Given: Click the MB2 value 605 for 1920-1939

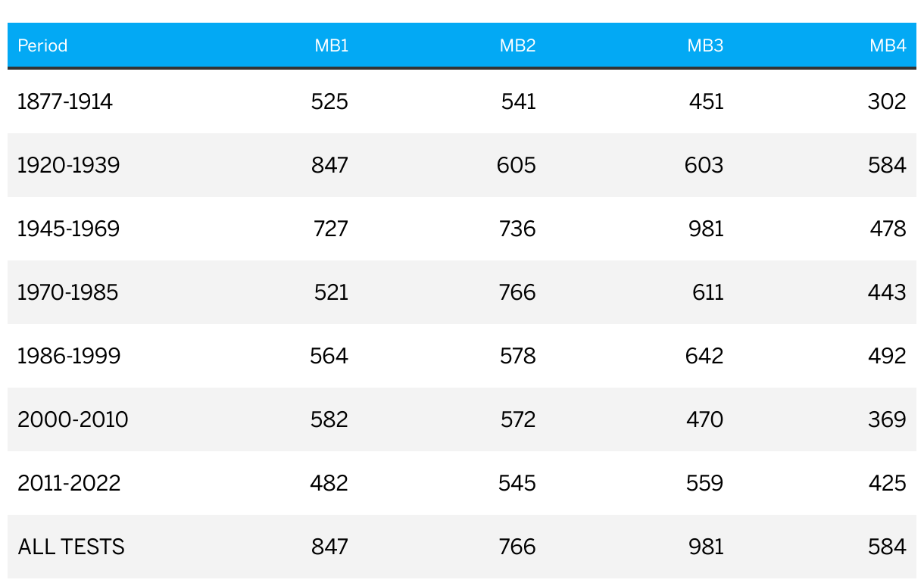Looking at the screenshot, I should pyautogui.click(x=517, y=165).
